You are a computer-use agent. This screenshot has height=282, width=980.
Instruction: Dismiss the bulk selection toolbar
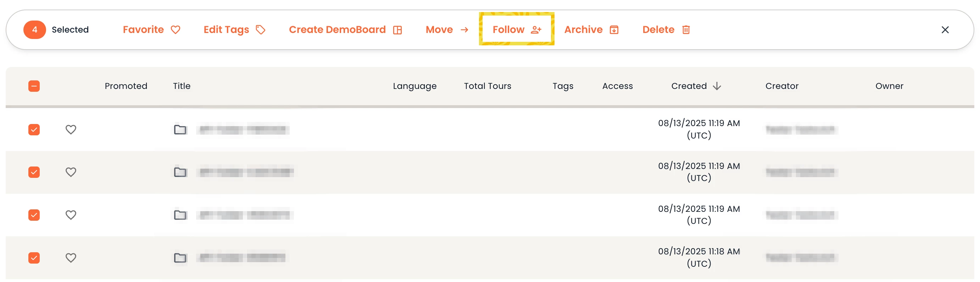[x=944, y=30]
